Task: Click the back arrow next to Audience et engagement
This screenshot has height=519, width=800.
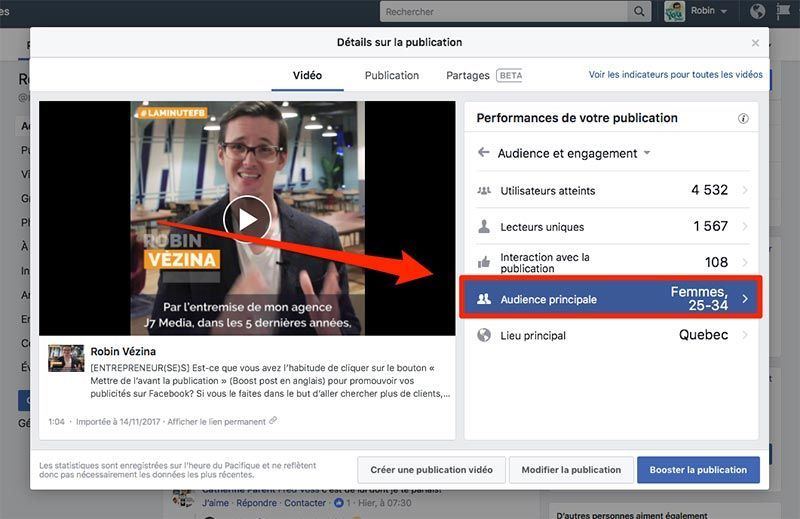Action: click(484, 153)
